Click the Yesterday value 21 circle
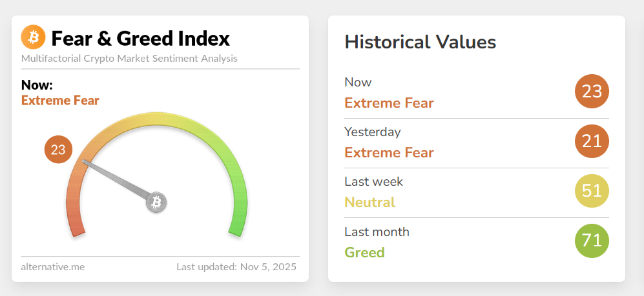Image resolution: width=644 pixels, height=296 pixels. coord(592,141)
